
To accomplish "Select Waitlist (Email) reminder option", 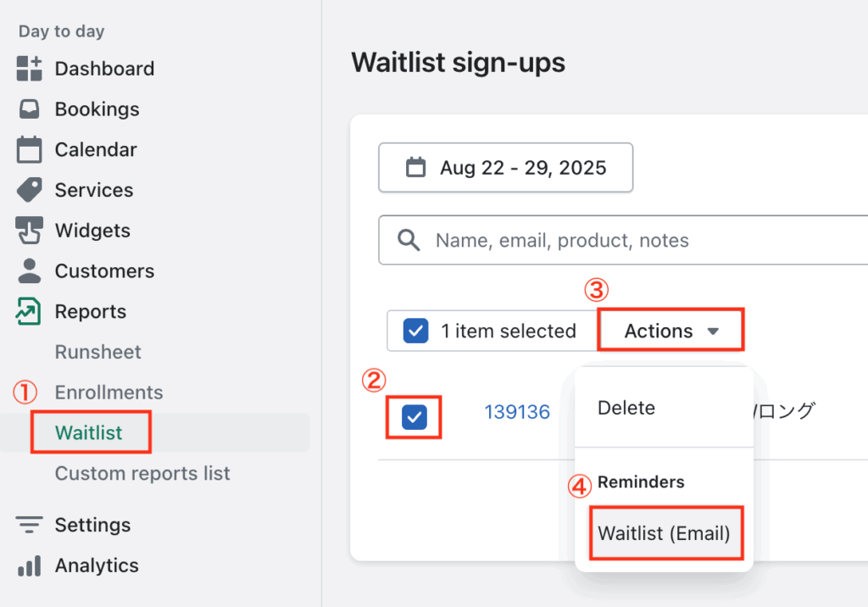I will (x=665, y=533).
